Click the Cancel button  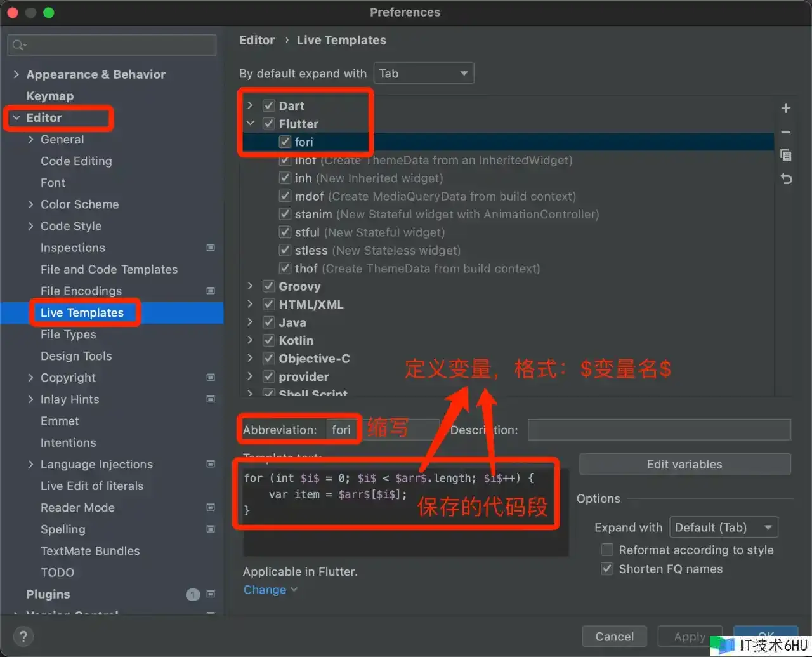pyautogui.click(x=614, y=637)
